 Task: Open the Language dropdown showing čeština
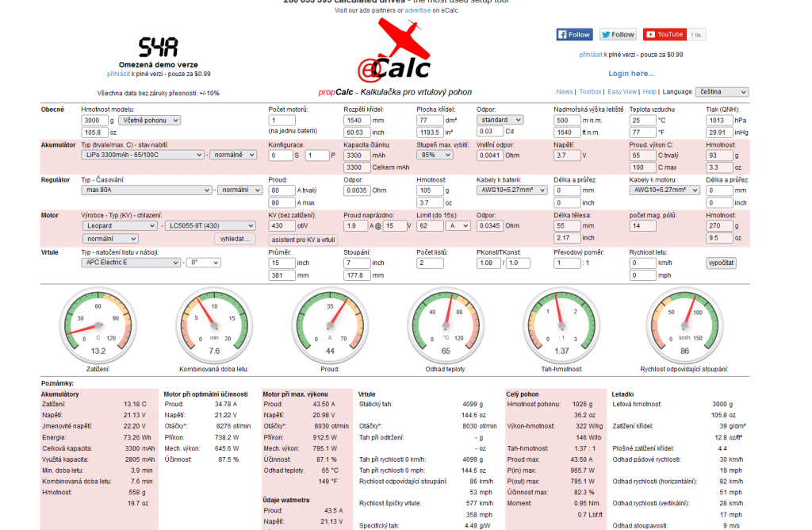click(722, 92)
